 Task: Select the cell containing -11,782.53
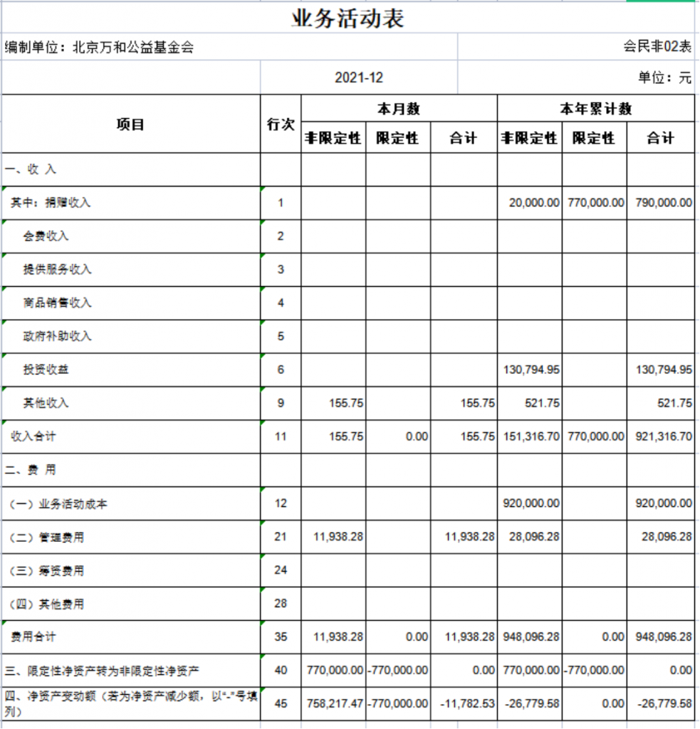463,703
